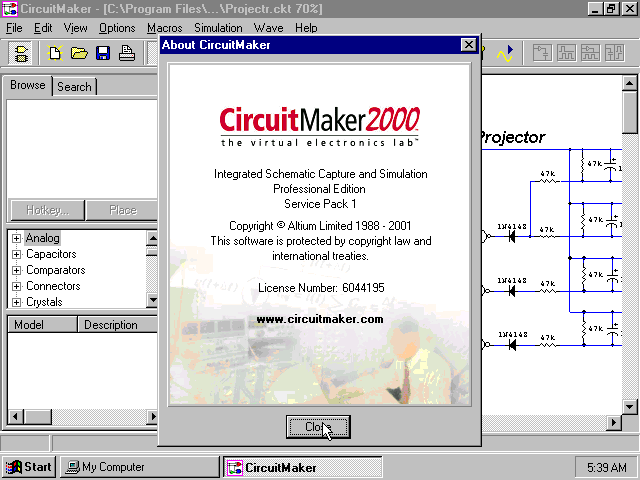Open the View menu
Image resolution: width=640 pixels, height=480 pixels.
76,28
